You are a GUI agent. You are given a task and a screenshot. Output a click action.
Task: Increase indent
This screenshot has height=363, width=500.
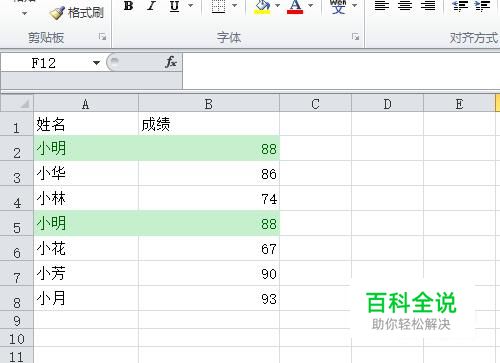click(x=483, y=6)
